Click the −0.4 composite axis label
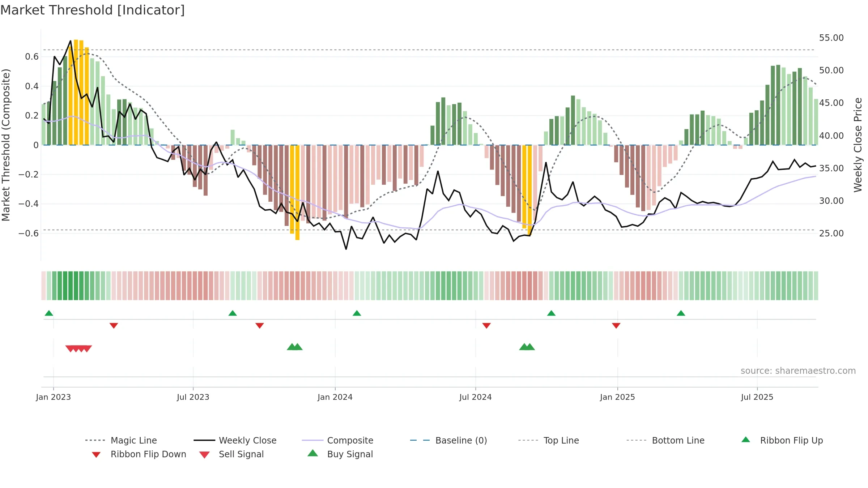 [29, 204]
